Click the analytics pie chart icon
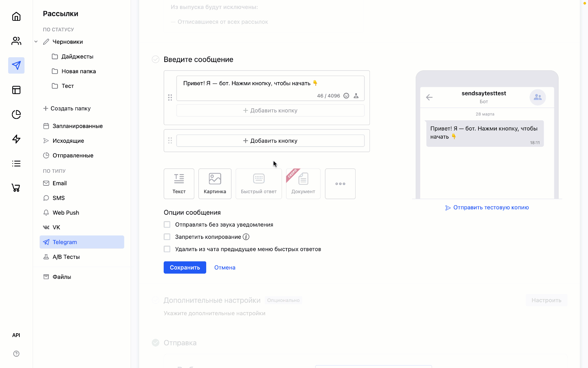This screenshot has width=588, height=368. (16, 114)
